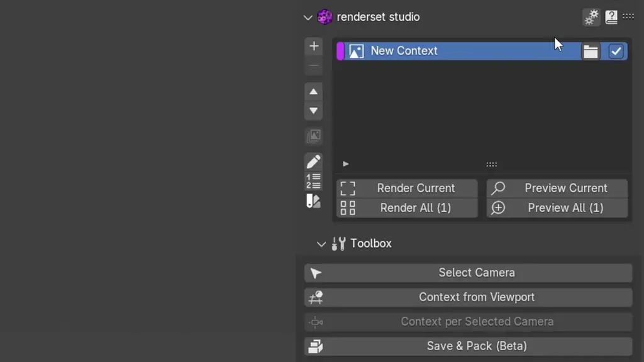Click the numbered list icon

pyautogui.click(x=313, y=181)
